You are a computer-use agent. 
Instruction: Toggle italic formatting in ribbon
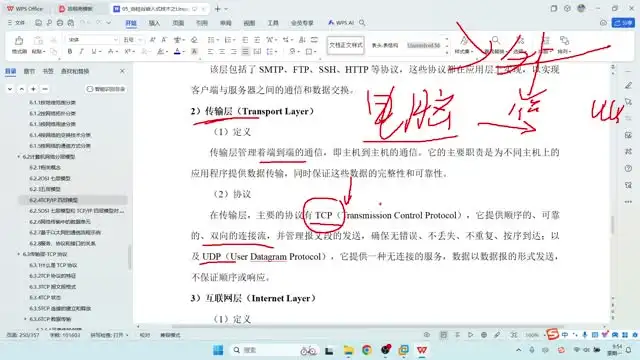click(x=81, y=51)
